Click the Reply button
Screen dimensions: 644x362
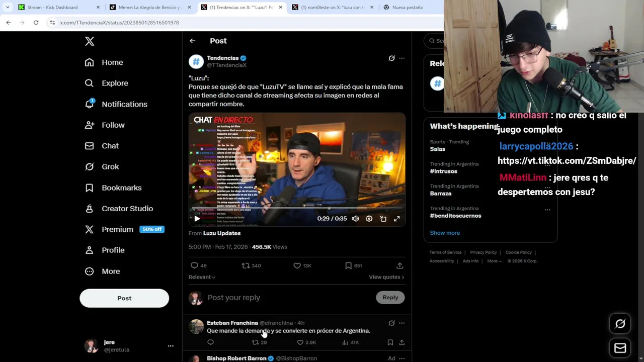(x=390, y=298)
